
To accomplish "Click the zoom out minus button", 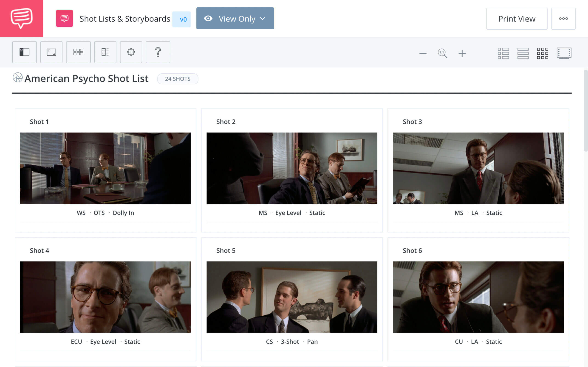I will tap(422, 53).
